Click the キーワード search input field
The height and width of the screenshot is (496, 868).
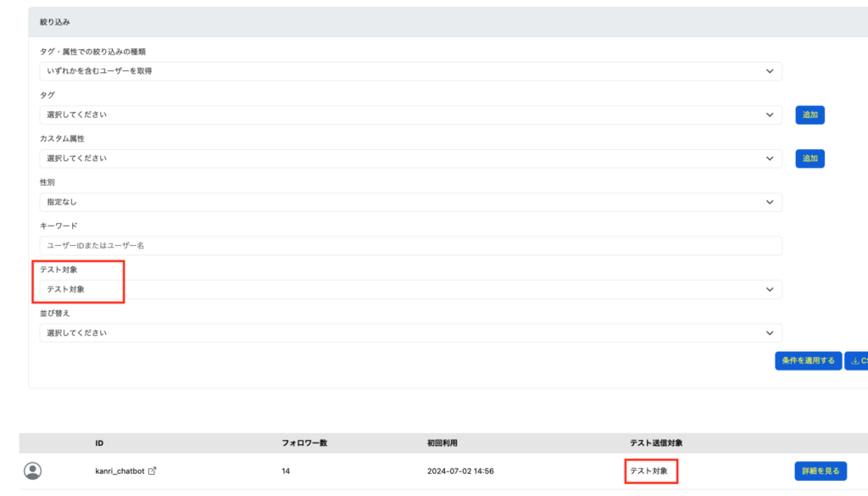(x=410, y=246)
